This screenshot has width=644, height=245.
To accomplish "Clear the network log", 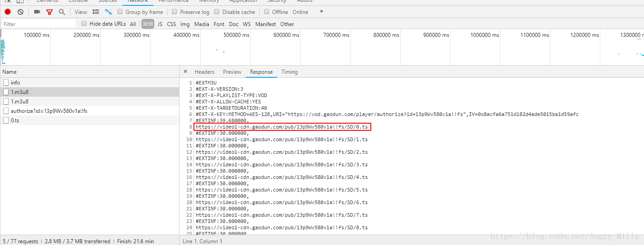I will pos(20,12).
